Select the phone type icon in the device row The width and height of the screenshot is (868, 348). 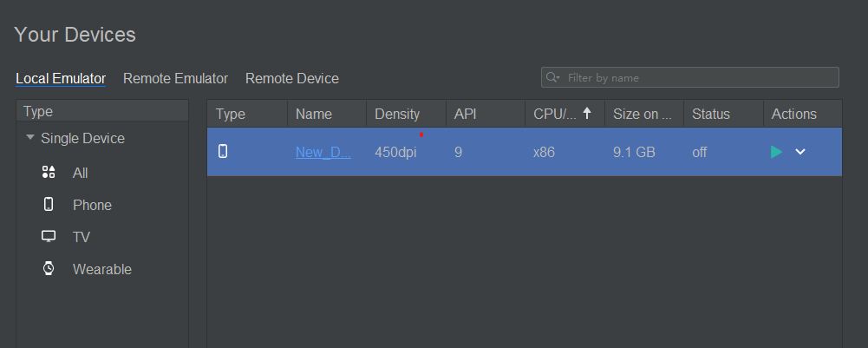click(x=223, y=151)
